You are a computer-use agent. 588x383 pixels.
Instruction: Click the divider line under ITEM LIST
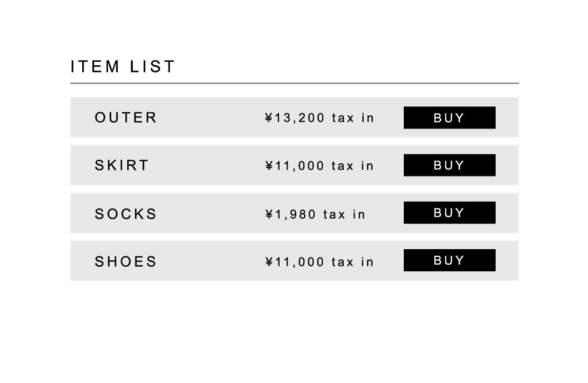pyautogui.click(x=294, y=83)
